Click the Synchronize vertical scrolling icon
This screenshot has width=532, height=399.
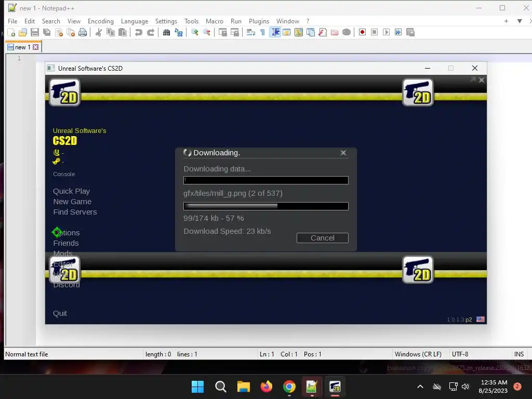[x=222, y=32]
